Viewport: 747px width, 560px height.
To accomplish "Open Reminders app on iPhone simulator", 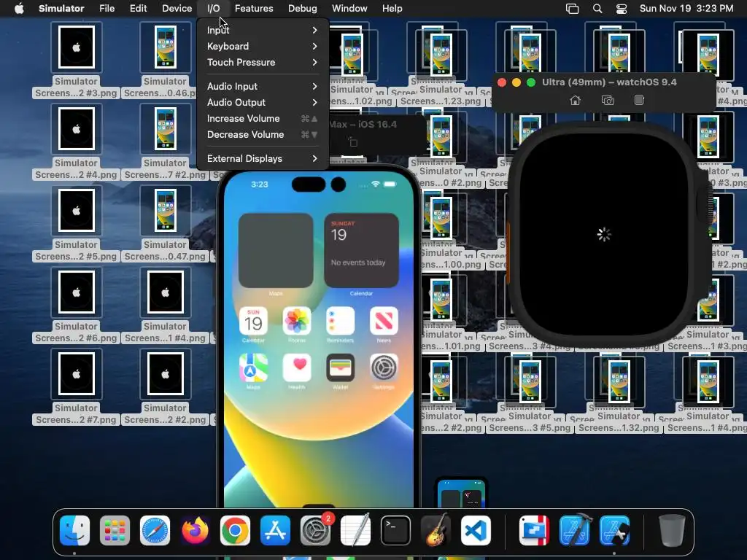I will [x=340, y=322].
